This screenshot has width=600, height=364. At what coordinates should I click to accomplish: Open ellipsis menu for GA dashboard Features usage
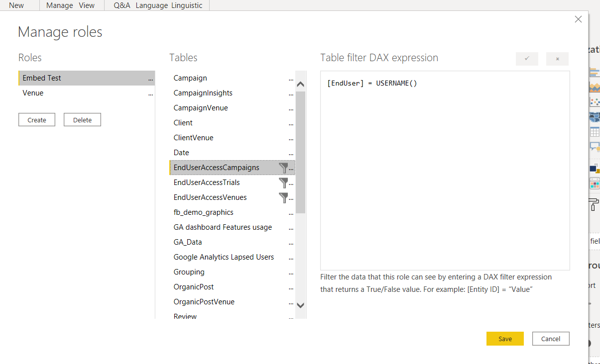pyautogui.click(x=291, y=228)
